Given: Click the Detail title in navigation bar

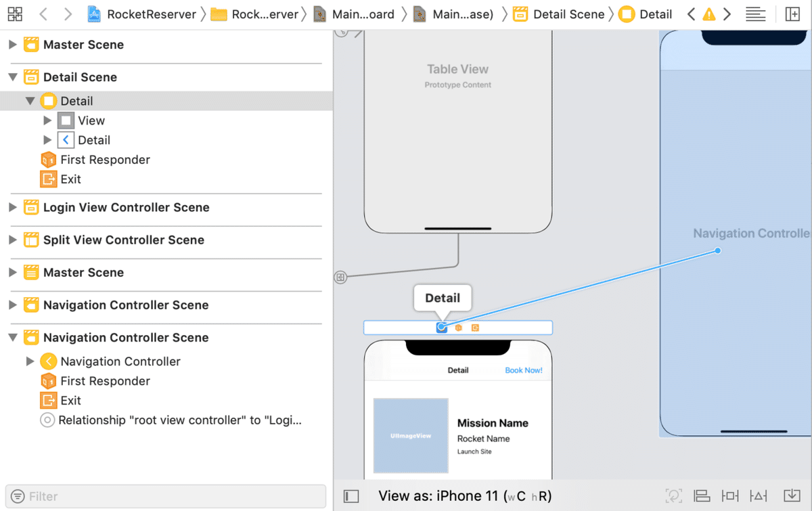Looking at the screenshot, I should 458,370.
